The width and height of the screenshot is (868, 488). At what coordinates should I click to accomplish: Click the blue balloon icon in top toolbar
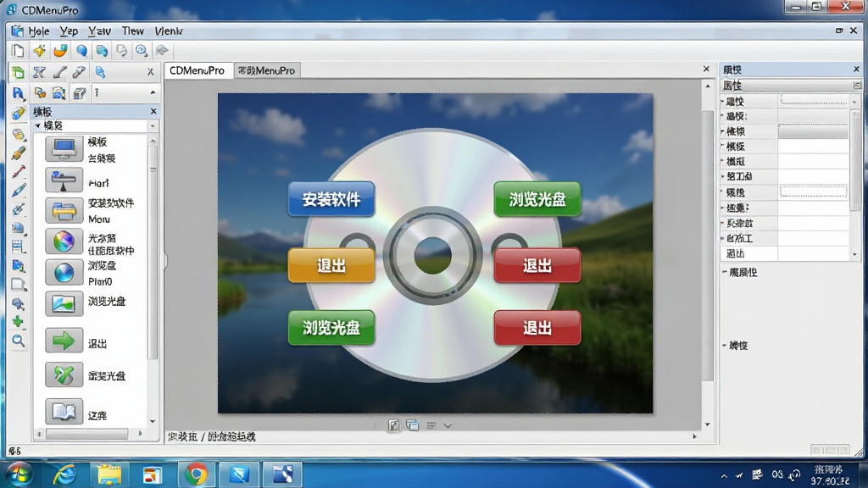click(81, 51)
